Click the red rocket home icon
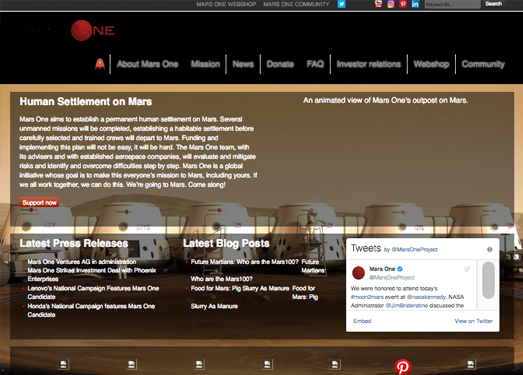The image size is (523, 375). (x=100, y=64)
